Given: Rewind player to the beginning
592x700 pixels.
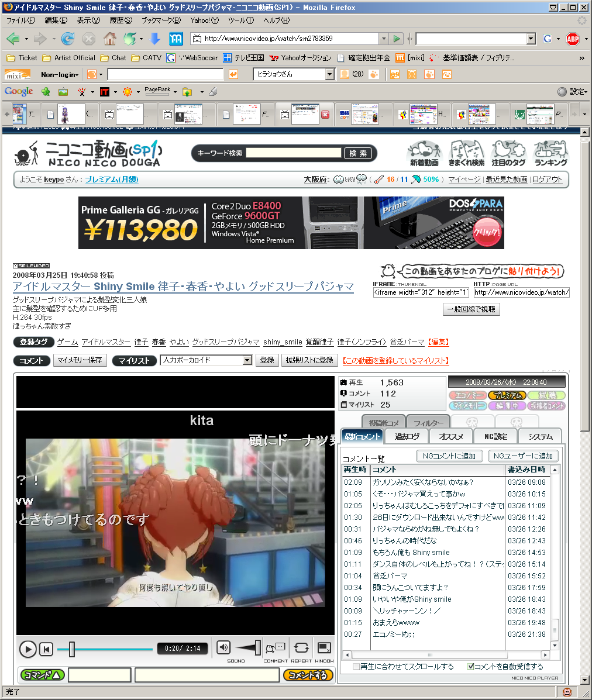Looking at the screenshot, I should [46, 649].
